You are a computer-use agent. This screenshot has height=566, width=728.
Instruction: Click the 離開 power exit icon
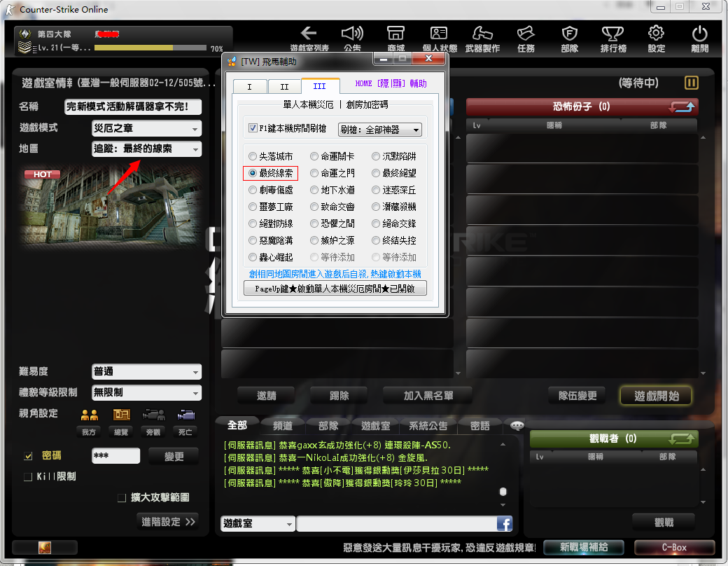pos(699,34)
